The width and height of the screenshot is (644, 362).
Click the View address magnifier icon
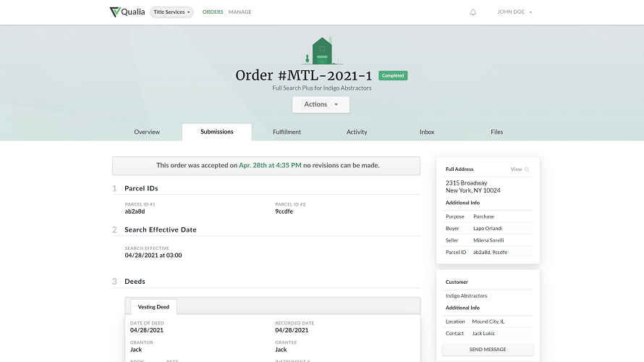click(527, 169)
